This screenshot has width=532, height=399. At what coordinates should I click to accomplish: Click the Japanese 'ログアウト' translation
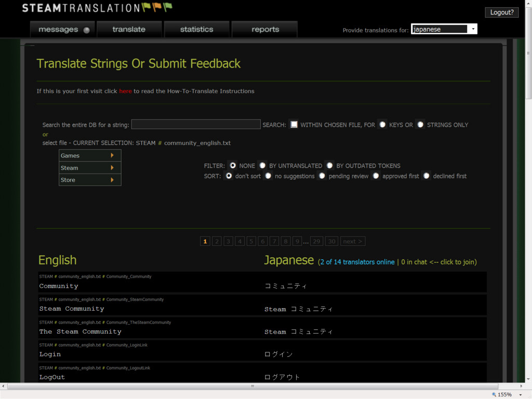(x=282, y=377)
